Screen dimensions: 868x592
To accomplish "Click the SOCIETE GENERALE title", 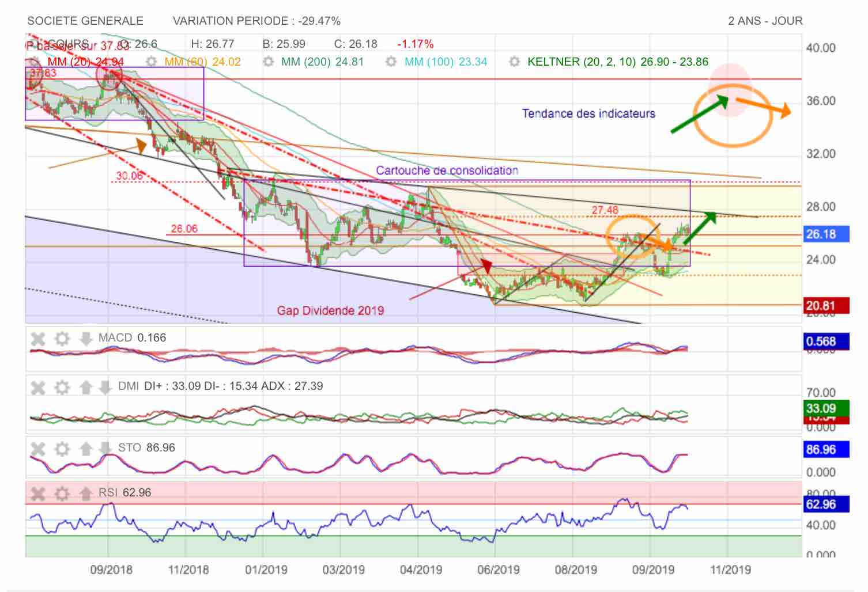I will 85,21.
